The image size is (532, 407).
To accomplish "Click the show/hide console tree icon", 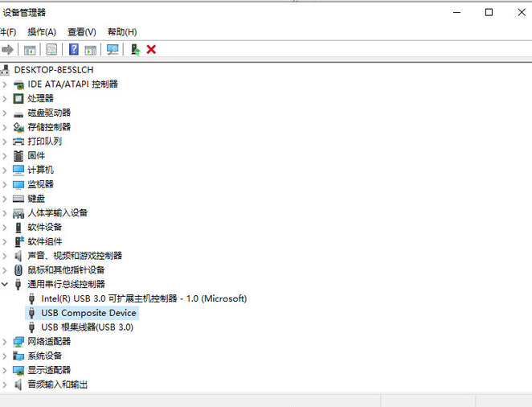I will pyautogui.click(x=30, y=50).
